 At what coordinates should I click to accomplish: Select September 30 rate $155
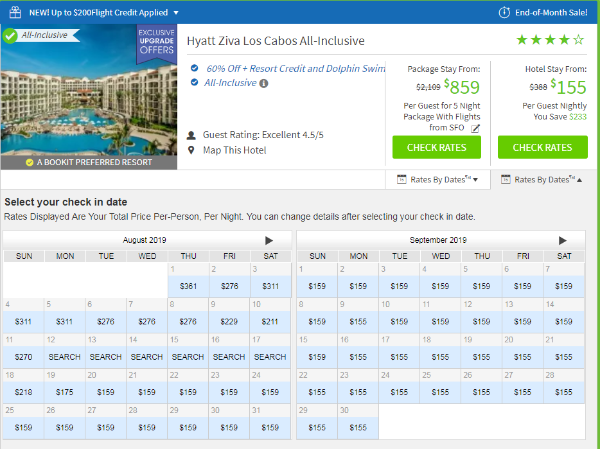tap(358, 427)
